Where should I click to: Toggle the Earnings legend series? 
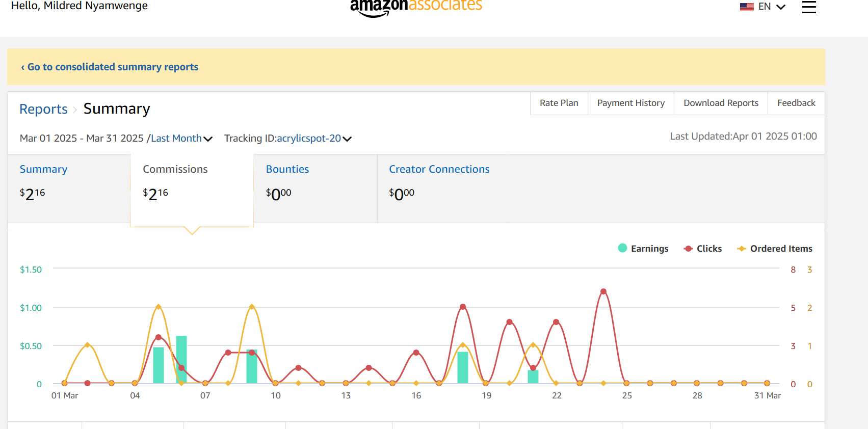coord(643,249)
